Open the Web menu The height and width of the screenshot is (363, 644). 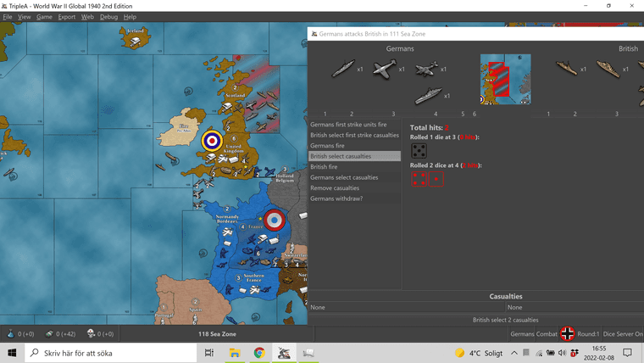click(x=87, y=17)
